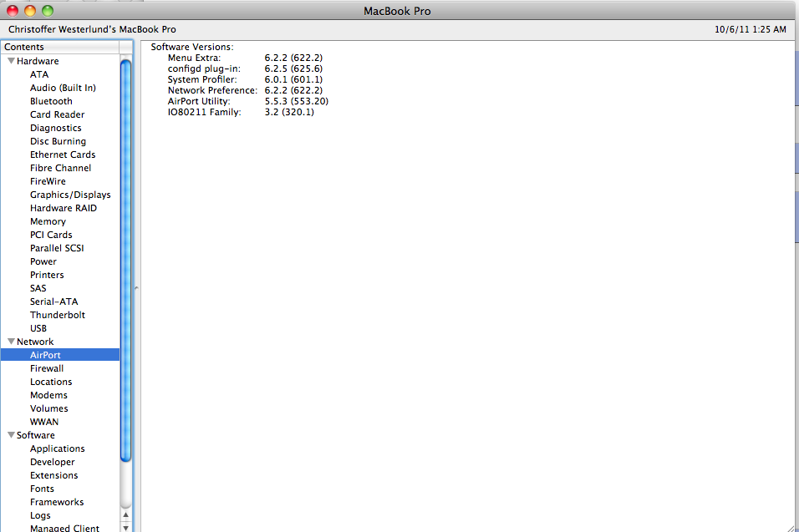Show Power information
Image resolution: width=799 pixels, height=532 pixels.
[43, 261]
